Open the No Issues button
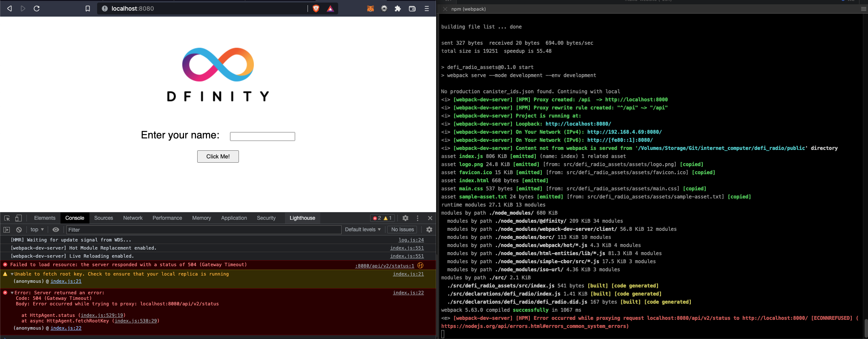The image size is (868, 339). (x=402, y=230)
